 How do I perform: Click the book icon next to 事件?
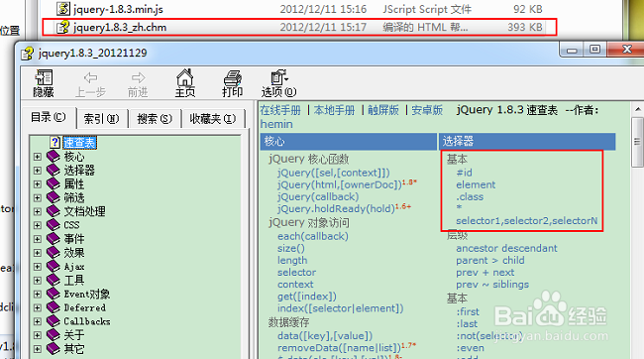pos(53,239)
